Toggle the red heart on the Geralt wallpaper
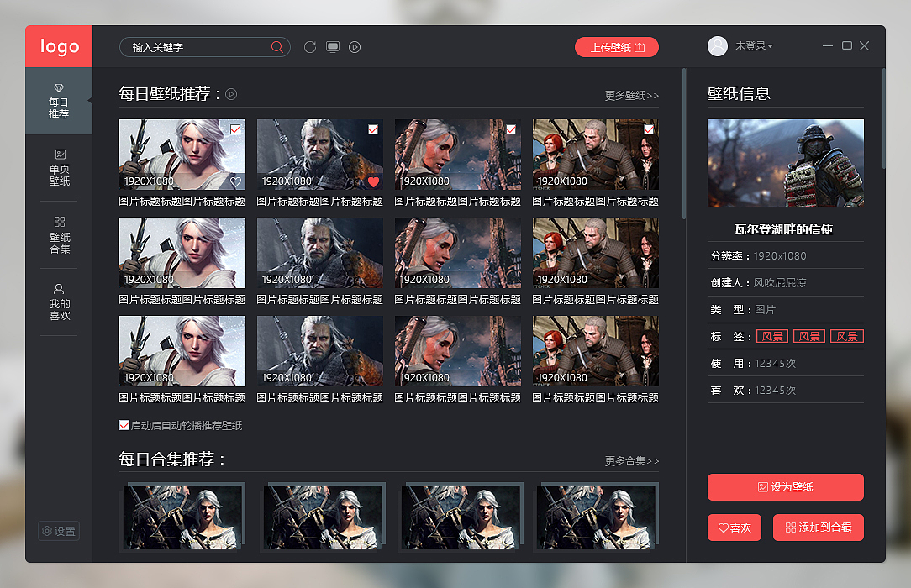The image size is (911, 588). pyautogui.click(x=371, y=181)
